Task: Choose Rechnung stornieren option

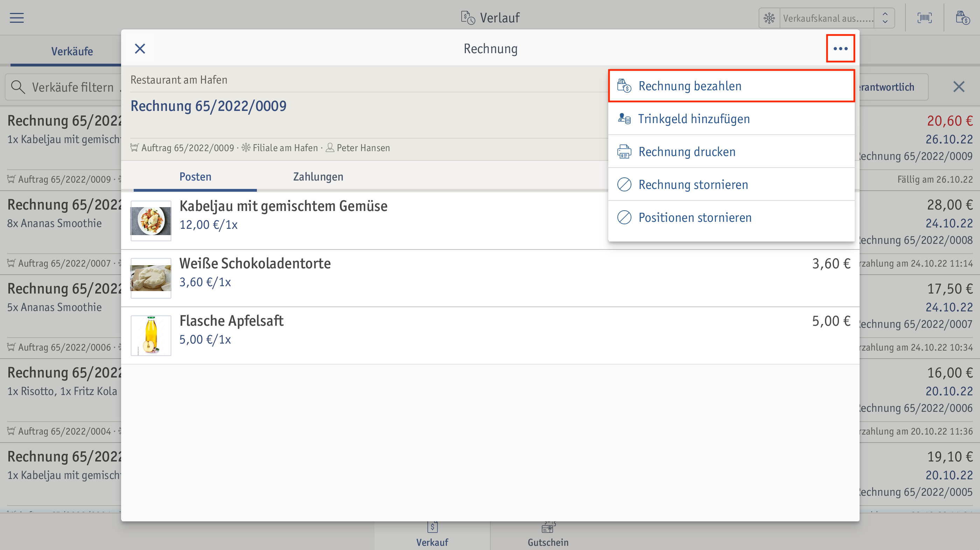Action: click(x=731, y=184)
